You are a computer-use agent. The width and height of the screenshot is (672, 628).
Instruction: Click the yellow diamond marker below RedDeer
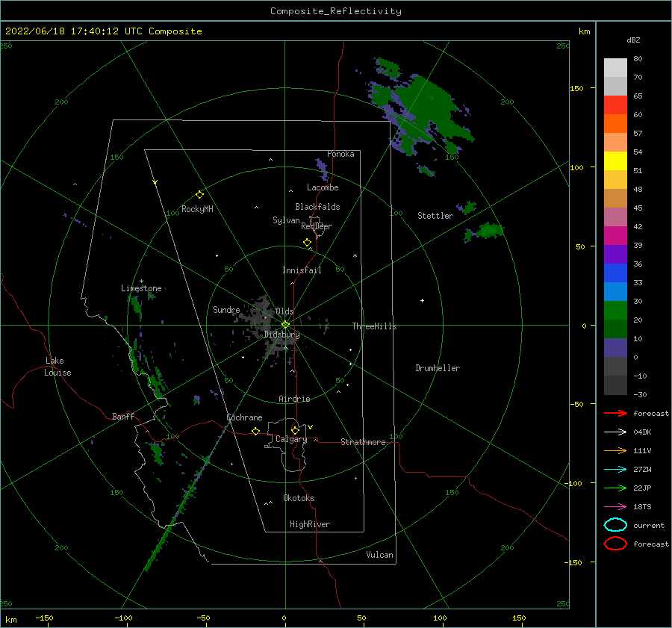[x=307, y=243]
